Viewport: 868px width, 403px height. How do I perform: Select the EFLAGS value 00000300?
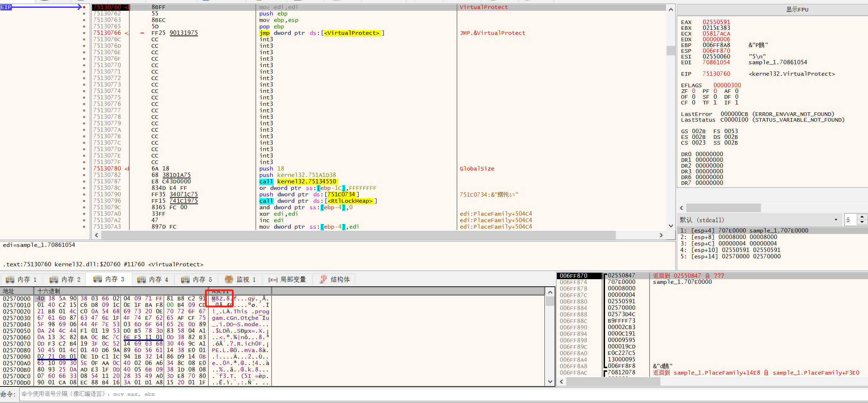[x=727, y=85]
